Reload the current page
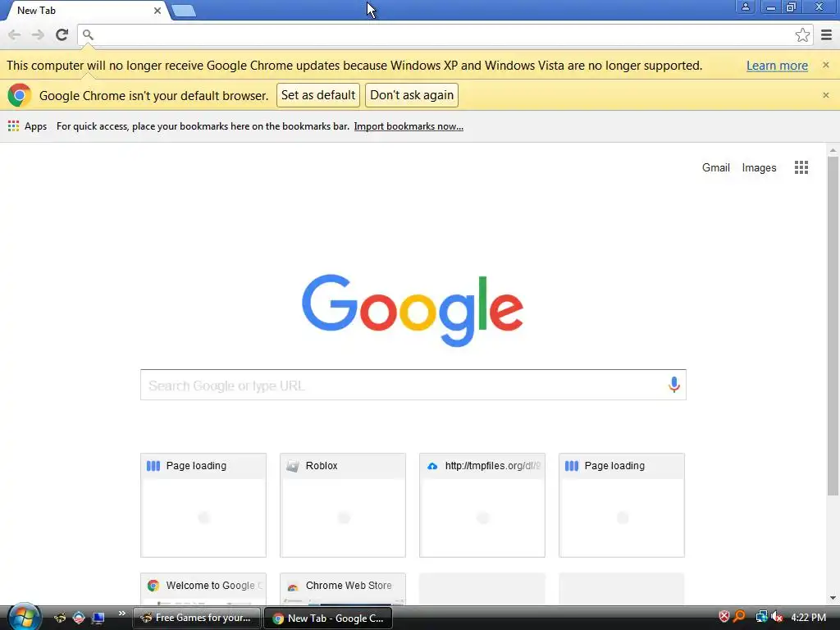This screenshot has width=840, height=630. click(62, 34)
